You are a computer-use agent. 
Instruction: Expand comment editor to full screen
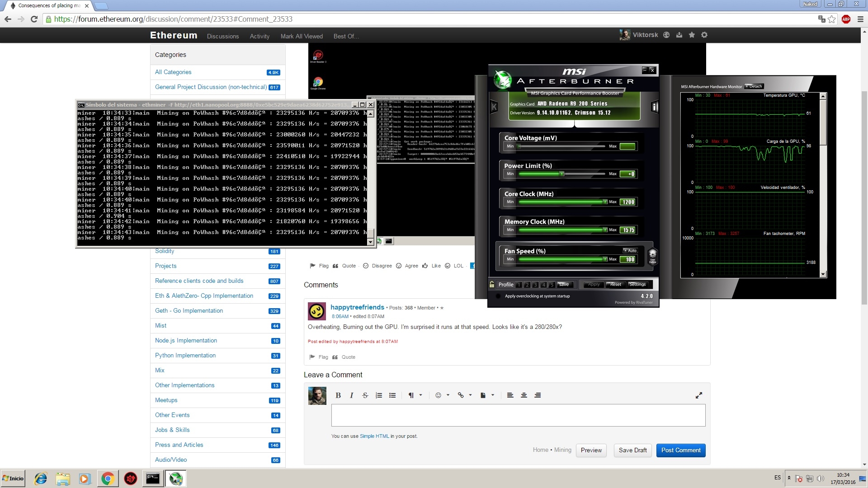pos(699,395)
